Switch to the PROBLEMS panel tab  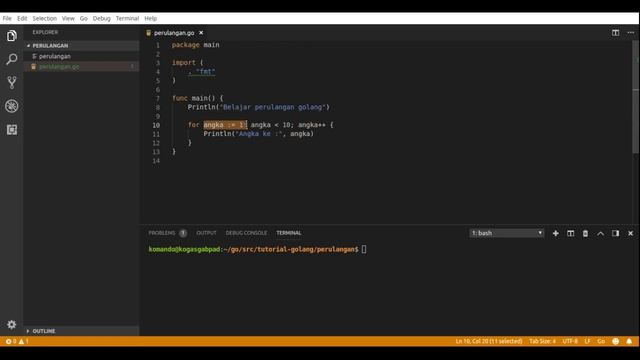point(162,233)
